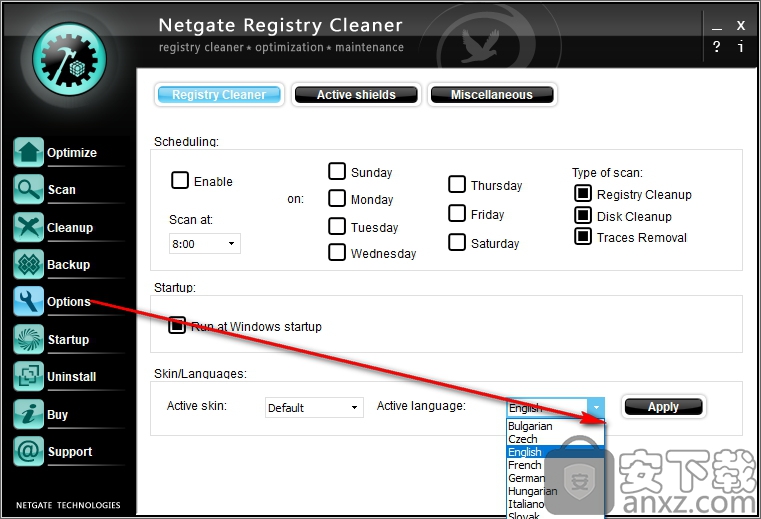Open the Active skin Default dropdown
The width and height of the screenshot is (761, 519).
click(x=314, y=407)
